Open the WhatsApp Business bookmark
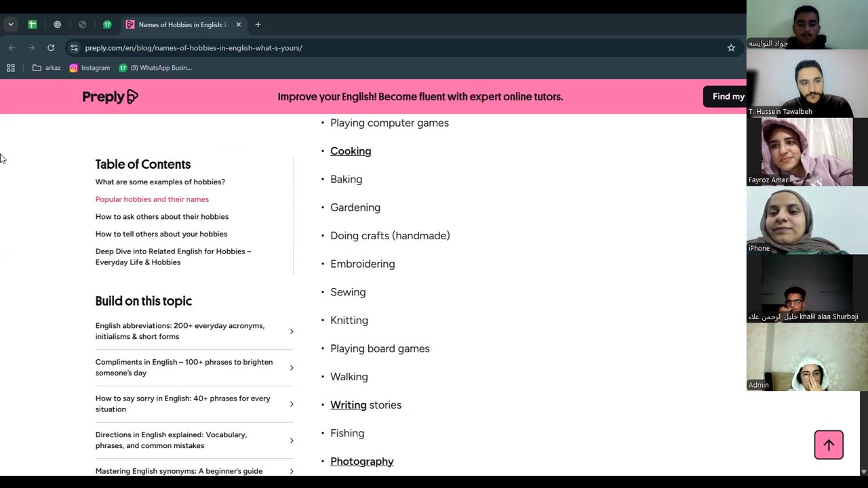Screen dimensions: 868x488 point(155,68)
